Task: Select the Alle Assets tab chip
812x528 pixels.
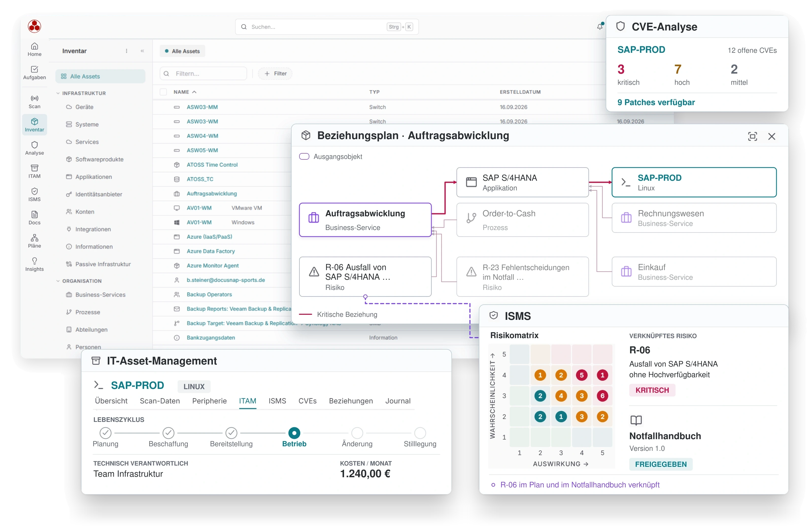Action: pyautogui.click(x=182, y=51)
